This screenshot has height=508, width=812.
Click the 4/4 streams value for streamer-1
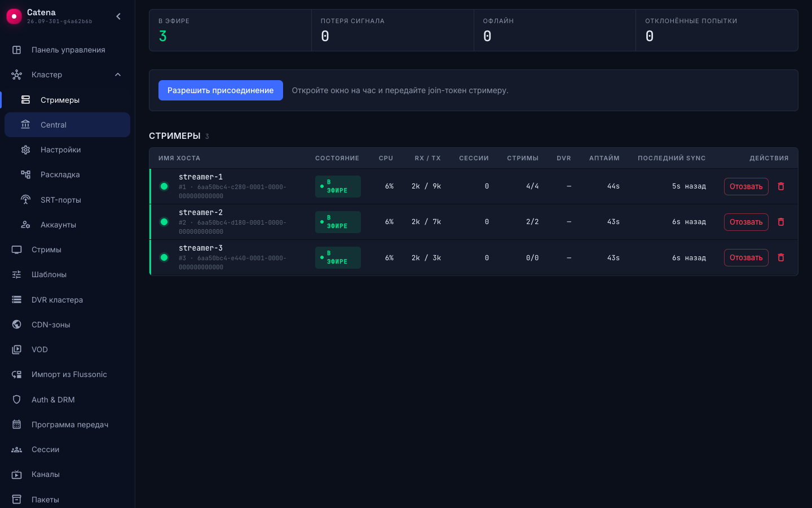tap(532, 186)
